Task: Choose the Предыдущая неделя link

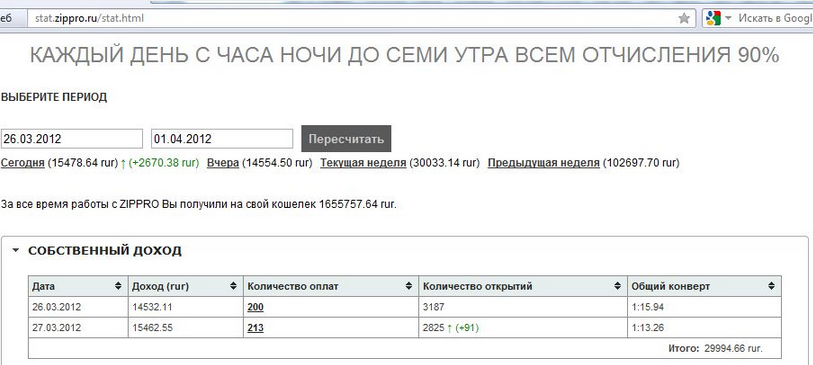Action: pos(543,163)
